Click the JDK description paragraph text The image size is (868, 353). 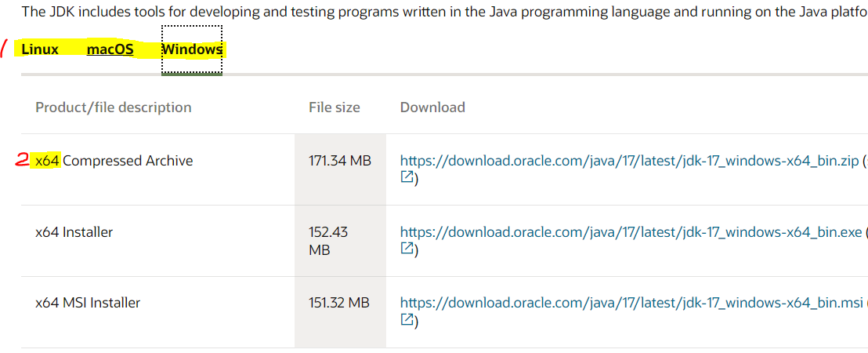click(x=444, y=12)
